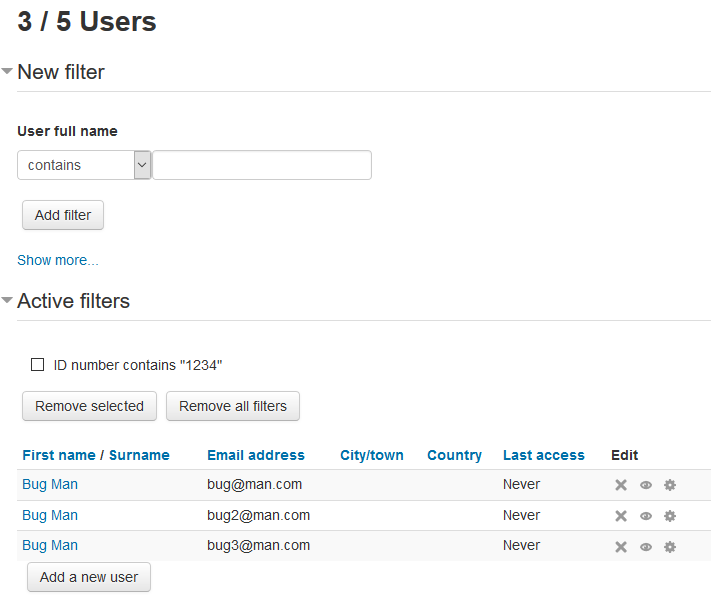
Task: Delete the user with email bug3@man.com
Action: point(621,547)
